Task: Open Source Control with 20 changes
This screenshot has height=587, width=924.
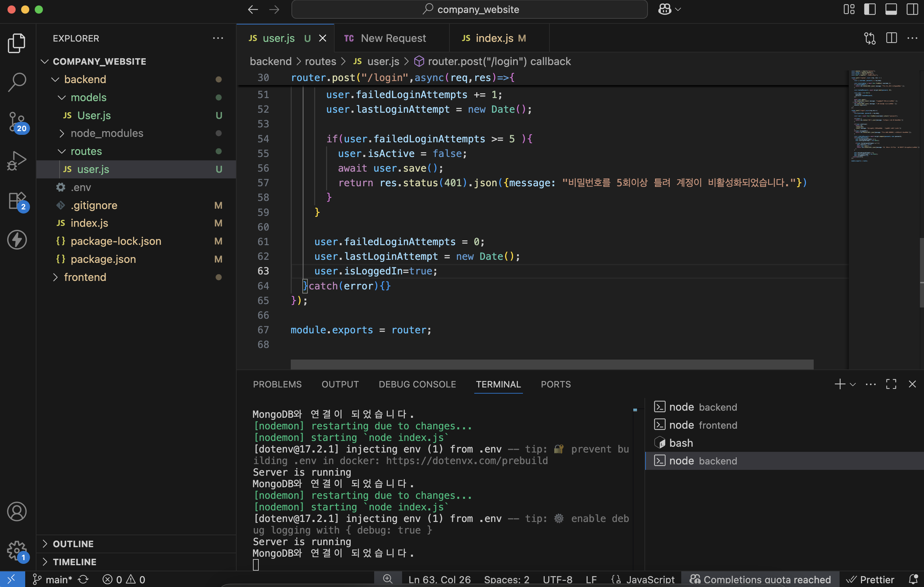Action: click(x=18, y=122)
